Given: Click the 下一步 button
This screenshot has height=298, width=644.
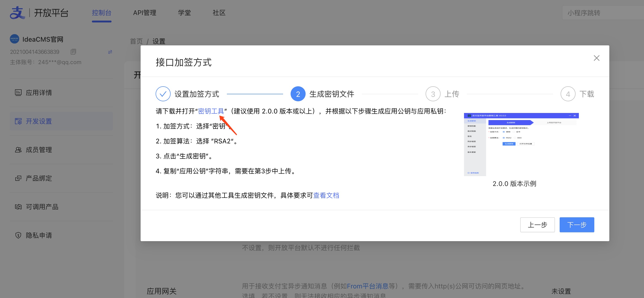Looking at the screenshot, I should pyautogui.click(x=577, y=225).
